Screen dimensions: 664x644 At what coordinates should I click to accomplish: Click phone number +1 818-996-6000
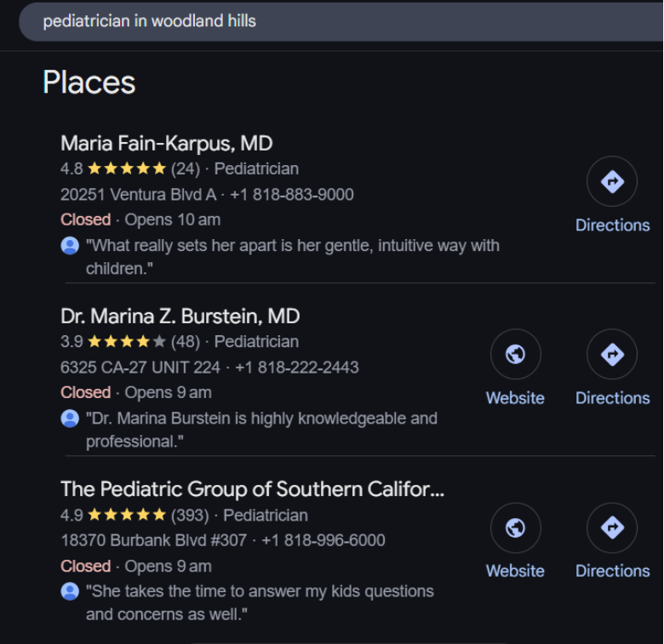click(x=323, y=540)
